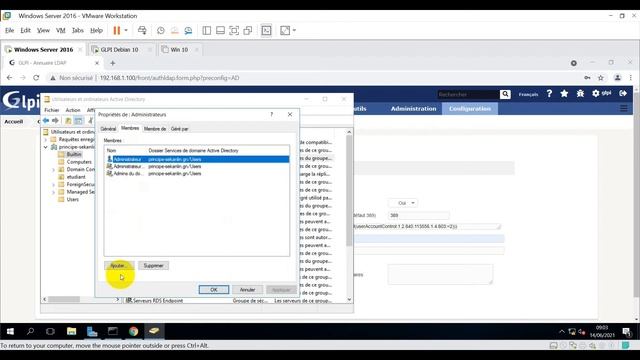Click the GLPI magnifier search button
640x360 pixels.
coord(505,94)
